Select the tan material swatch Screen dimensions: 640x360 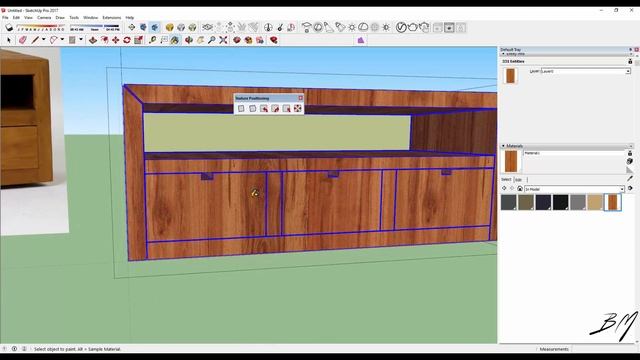click(x=595, y=202)
